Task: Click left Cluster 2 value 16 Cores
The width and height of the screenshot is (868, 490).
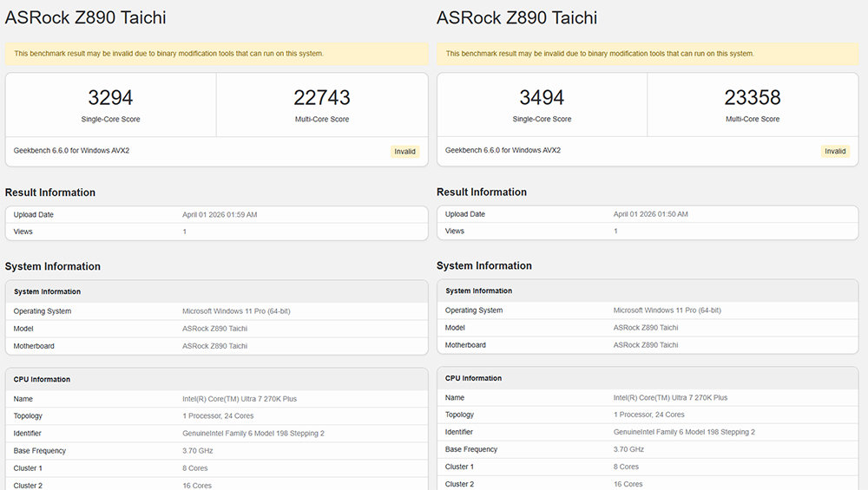Action: click(197, 486)
